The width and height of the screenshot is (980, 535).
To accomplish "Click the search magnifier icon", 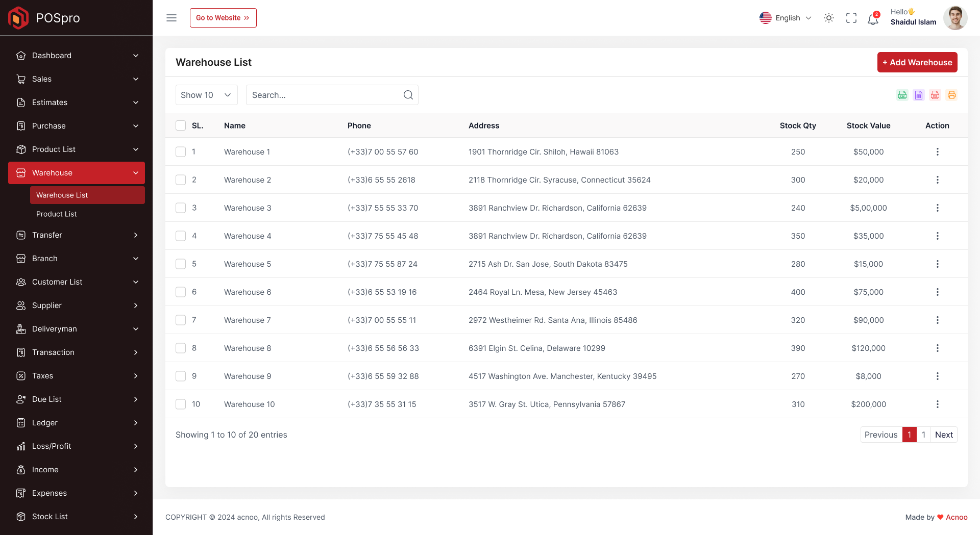I will point(408,95).
